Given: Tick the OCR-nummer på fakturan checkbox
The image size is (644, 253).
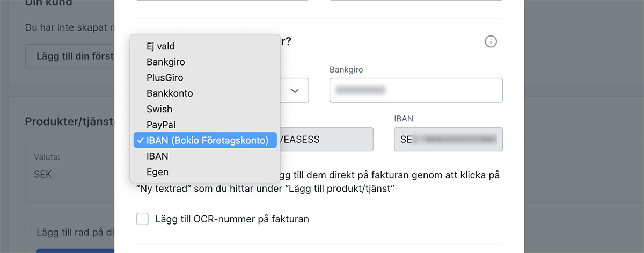Looking at the screenshot, I should (x=142, y=219).
